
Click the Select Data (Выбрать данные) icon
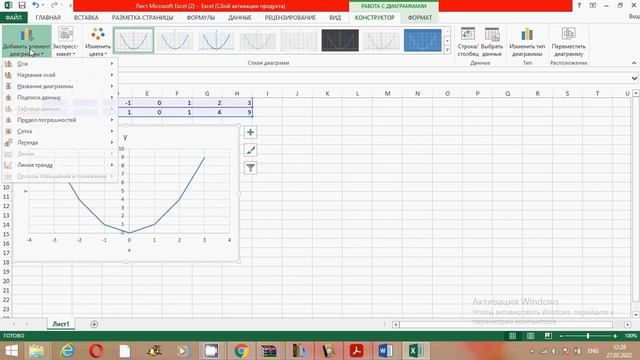(x=491, y=41)
